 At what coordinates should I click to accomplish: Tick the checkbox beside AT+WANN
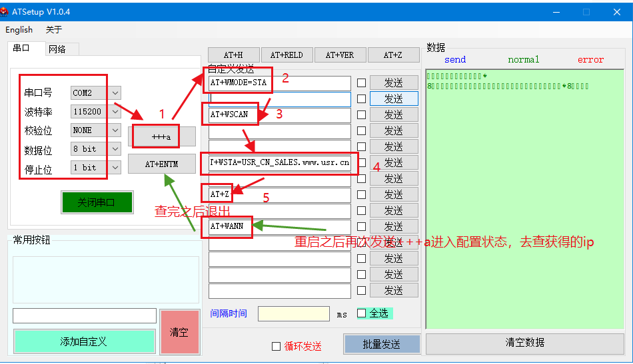[x=362, y=226]
